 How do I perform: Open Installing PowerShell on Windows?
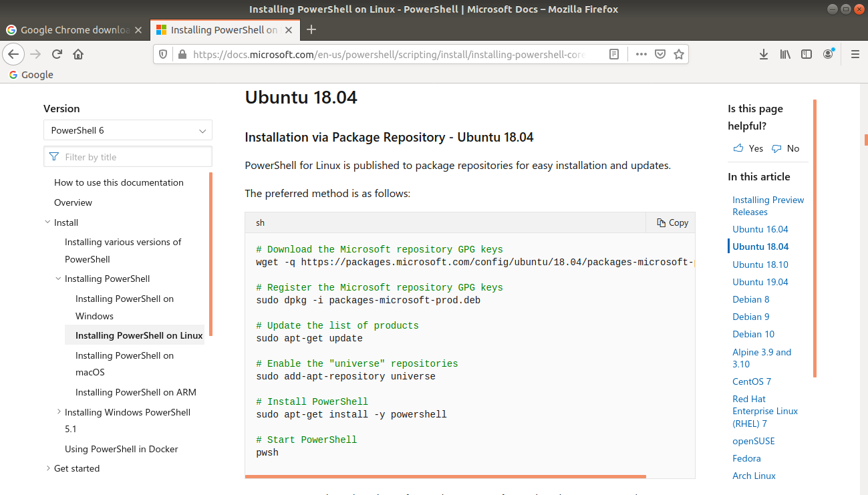[124, 307]
